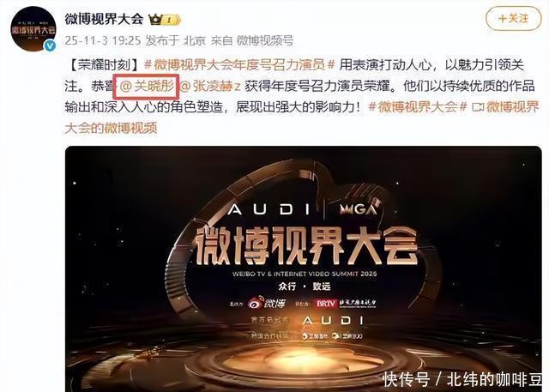Open the #微博视界大会# hashtag
The width and height of the screenshot is (549, 392).
pos(418,106)
